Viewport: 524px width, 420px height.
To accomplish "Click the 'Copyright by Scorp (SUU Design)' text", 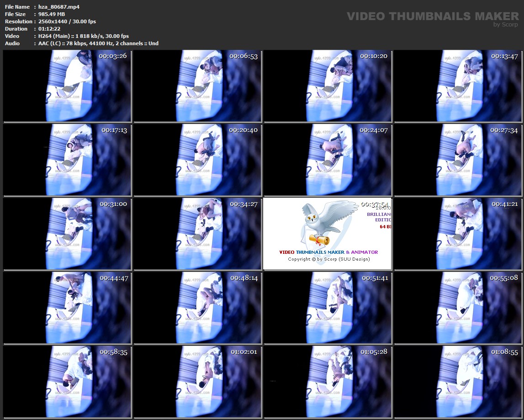I will coord(328,259).
